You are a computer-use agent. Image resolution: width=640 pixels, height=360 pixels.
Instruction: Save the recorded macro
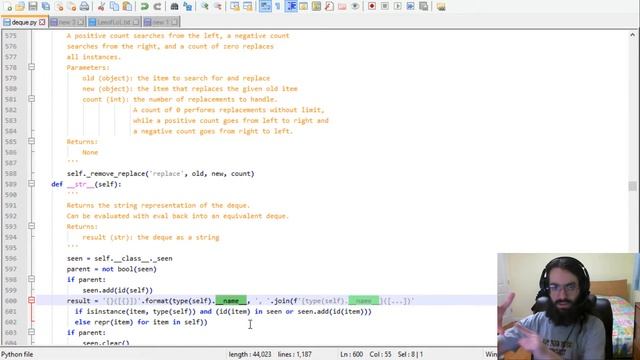coord(424,6)
